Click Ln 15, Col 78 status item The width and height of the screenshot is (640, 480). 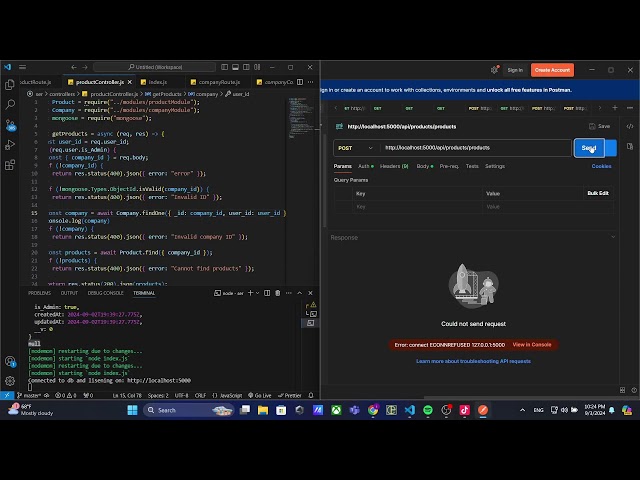click(127, 395)
